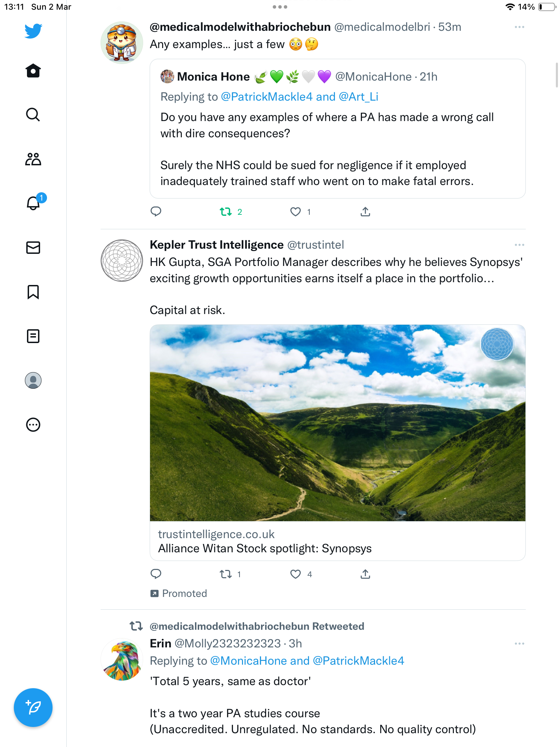
Task: Open Bookmarks in the sidebar
Action: pyautogui.click(x=33, y=292)
